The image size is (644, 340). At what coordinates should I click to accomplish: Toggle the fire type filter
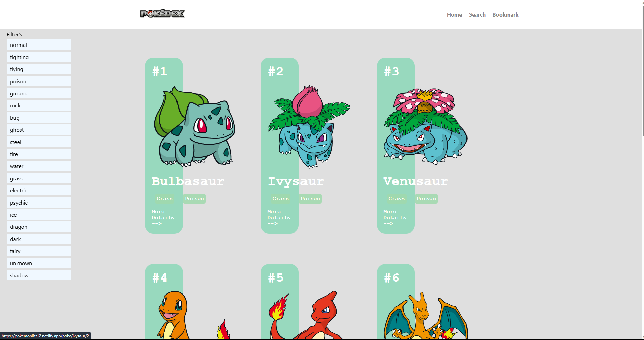pyautogui.click(x=38, y=154)
